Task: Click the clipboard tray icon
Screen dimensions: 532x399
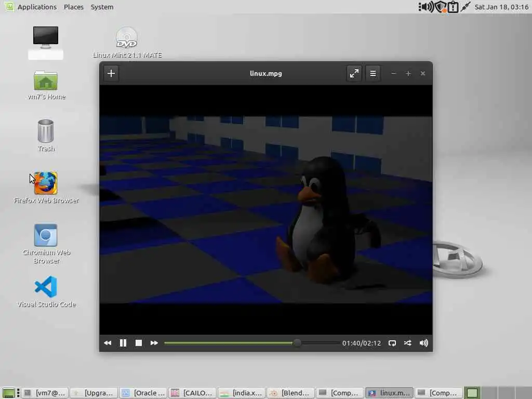Action: [453, 7]
